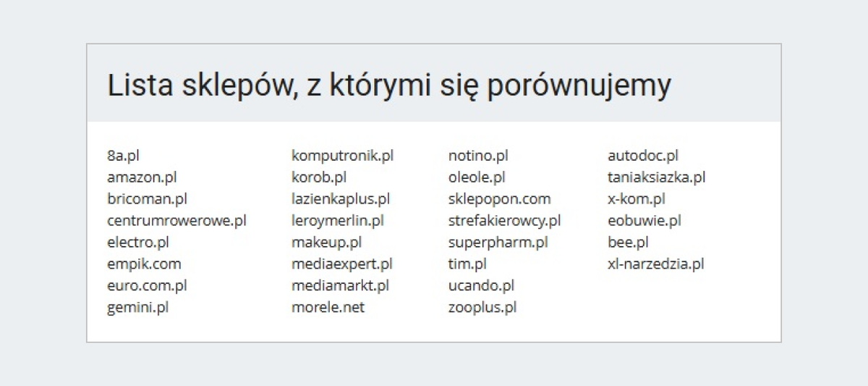The height and width of the screenshot is (386, 868).
Task: Click the notino.pl store name
Action: coord(478,155)
